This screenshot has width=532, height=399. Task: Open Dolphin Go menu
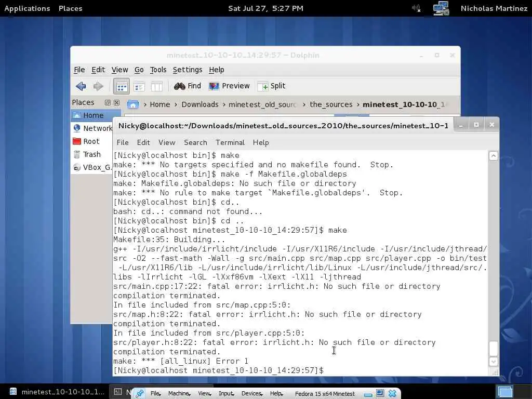pos(139,70)
